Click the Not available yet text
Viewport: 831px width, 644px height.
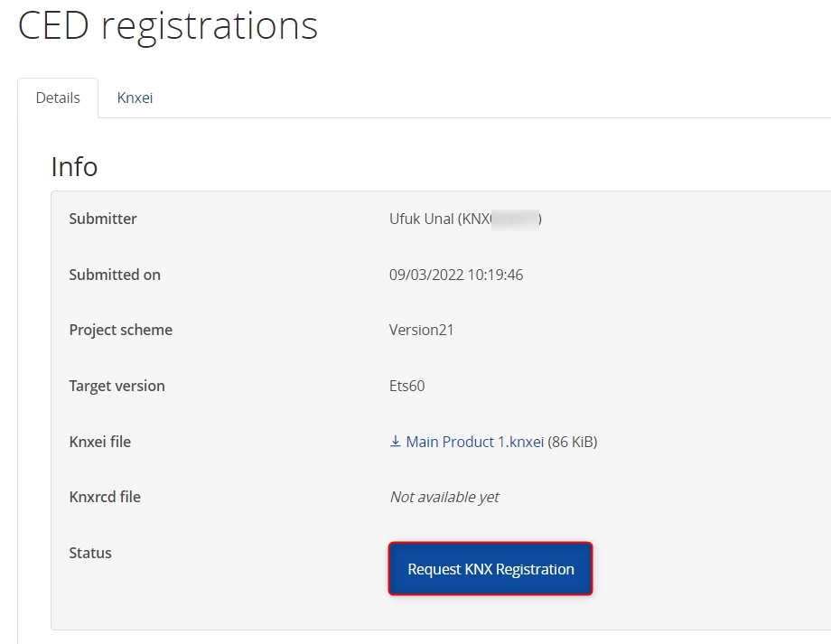444,497
